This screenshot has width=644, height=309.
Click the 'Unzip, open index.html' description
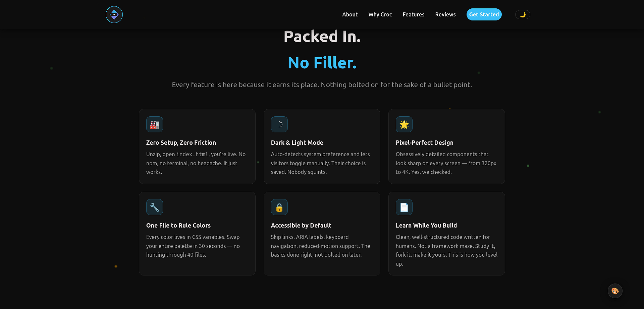pyautogui.click(x=196, y=163)
